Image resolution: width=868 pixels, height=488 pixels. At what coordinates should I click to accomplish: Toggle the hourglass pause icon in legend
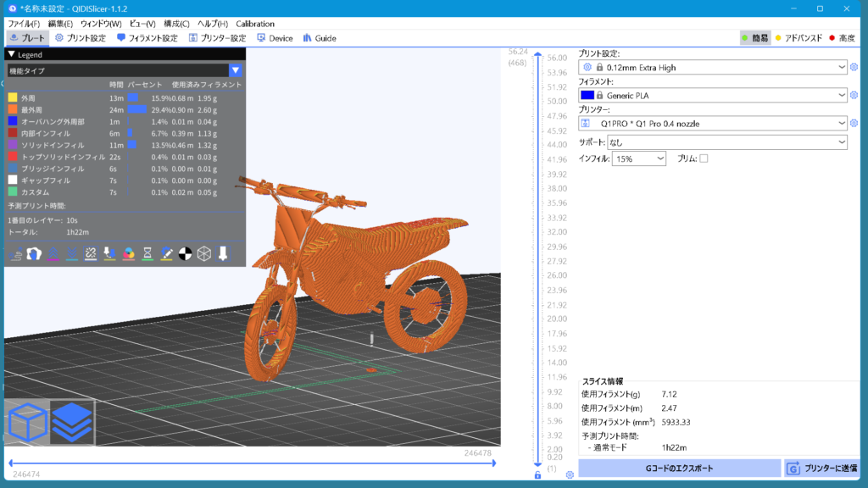pyautogui.click(x=147, y=253)
